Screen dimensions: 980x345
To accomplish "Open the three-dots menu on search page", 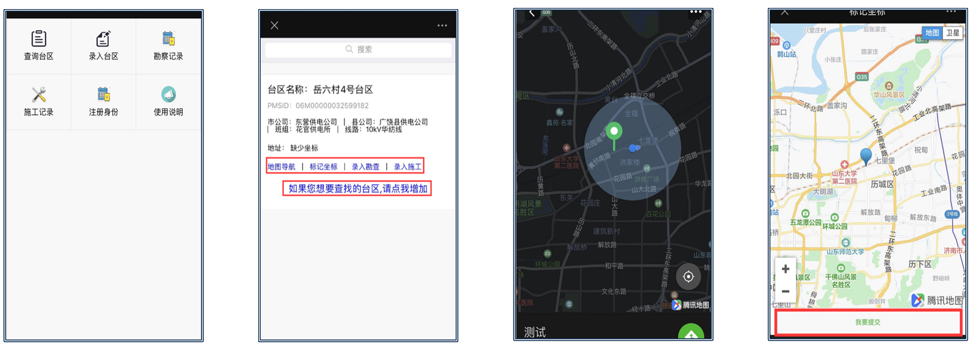I will (x=442, y=26).
